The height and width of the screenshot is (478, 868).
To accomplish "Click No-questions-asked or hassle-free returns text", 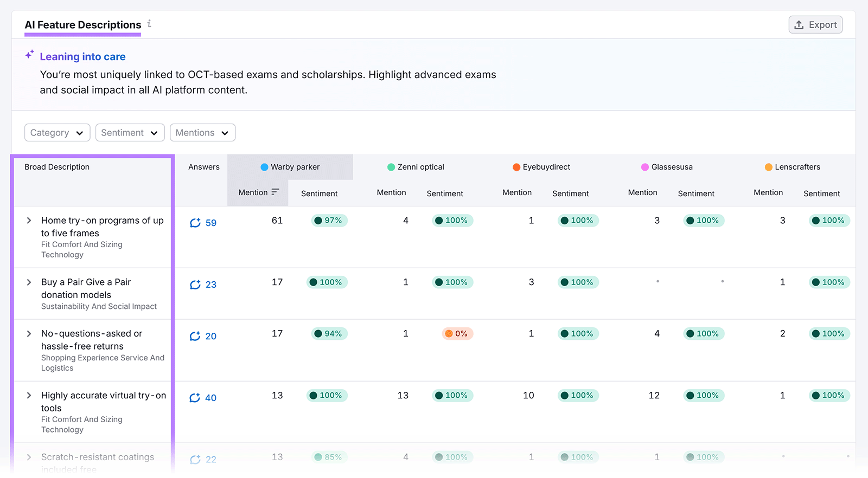I will pyautogui.click(x=92, y=340).
